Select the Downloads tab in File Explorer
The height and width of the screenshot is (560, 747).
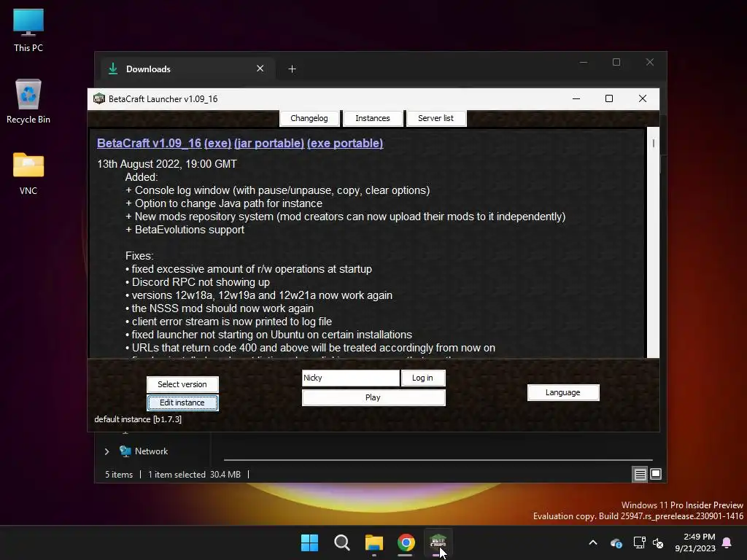pyautogui.click(x=186, y=69)
